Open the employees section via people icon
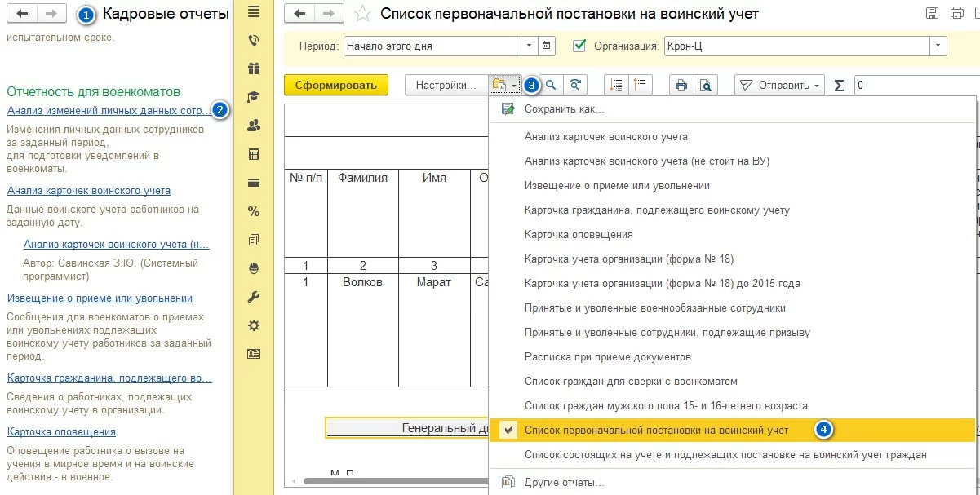The width and height of the screenshot is (980, 495). (x=253, y=125)
